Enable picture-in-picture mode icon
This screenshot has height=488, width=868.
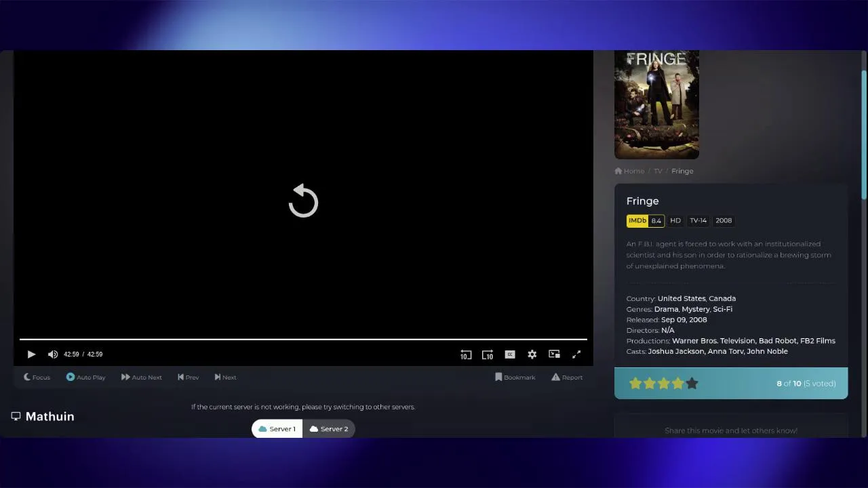554,354
